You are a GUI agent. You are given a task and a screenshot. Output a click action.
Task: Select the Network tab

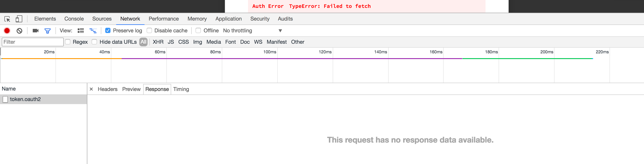130,19
